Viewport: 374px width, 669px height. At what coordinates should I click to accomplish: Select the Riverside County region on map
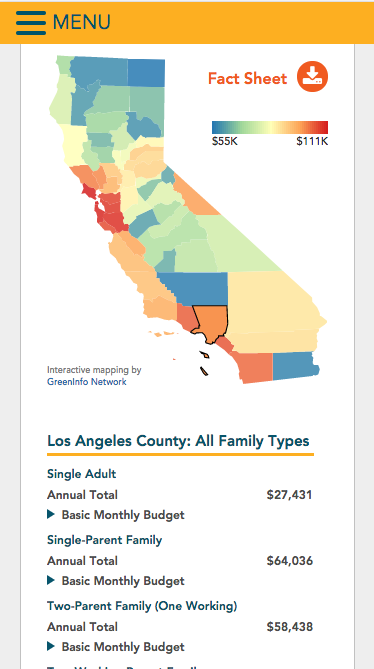[275, 341]
